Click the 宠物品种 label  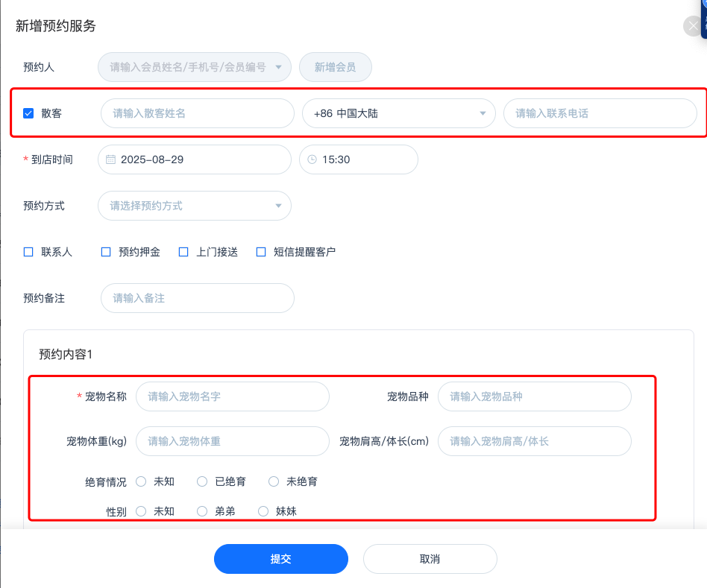tap(408, 396)
